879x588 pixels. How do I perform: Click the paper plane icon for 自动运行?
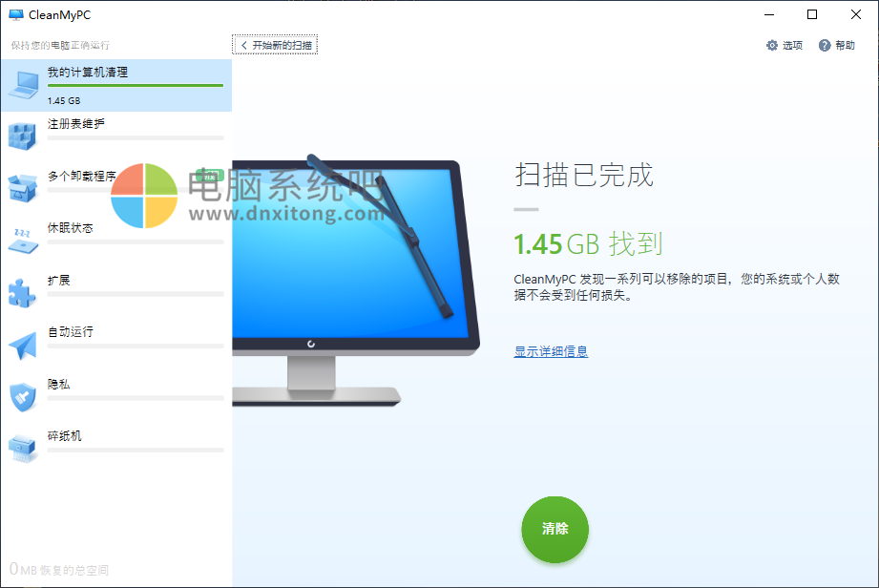pyautogui.click(x=23, y=346)
